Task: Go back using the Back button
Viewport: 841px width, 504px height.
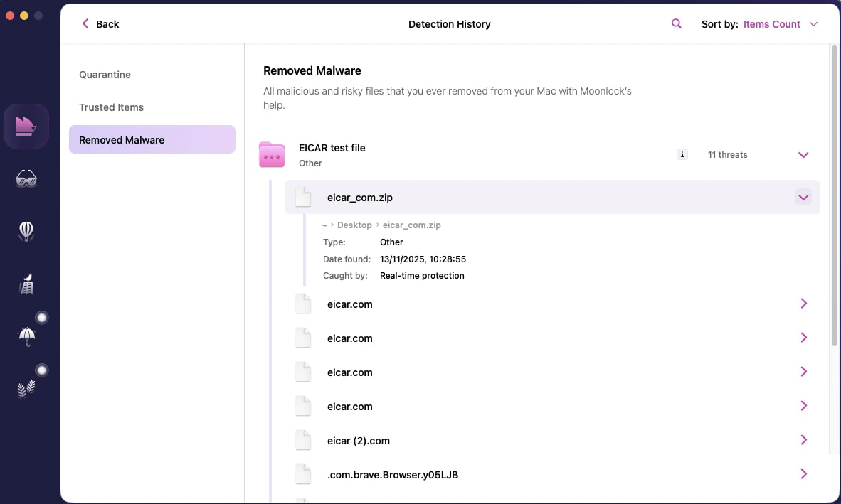Action: [x=100, y=23]
